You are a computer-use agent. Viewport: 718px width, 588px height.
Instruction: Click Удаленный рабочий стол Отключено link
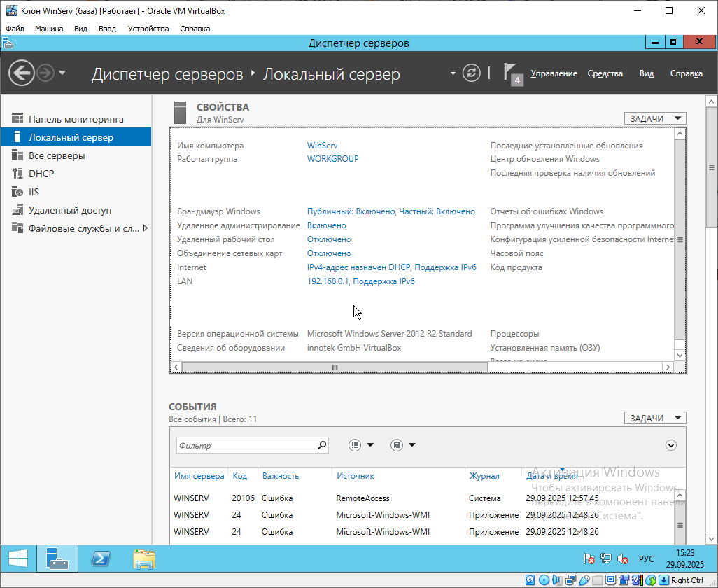click(x=329, y=239)
